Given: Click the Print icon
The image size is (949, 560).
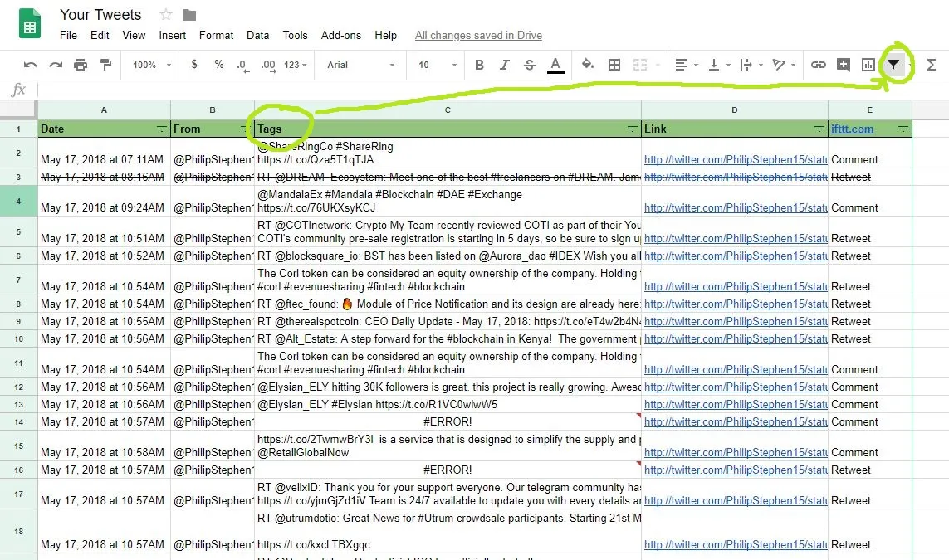Looking at the screenshot, I should 81,65.
